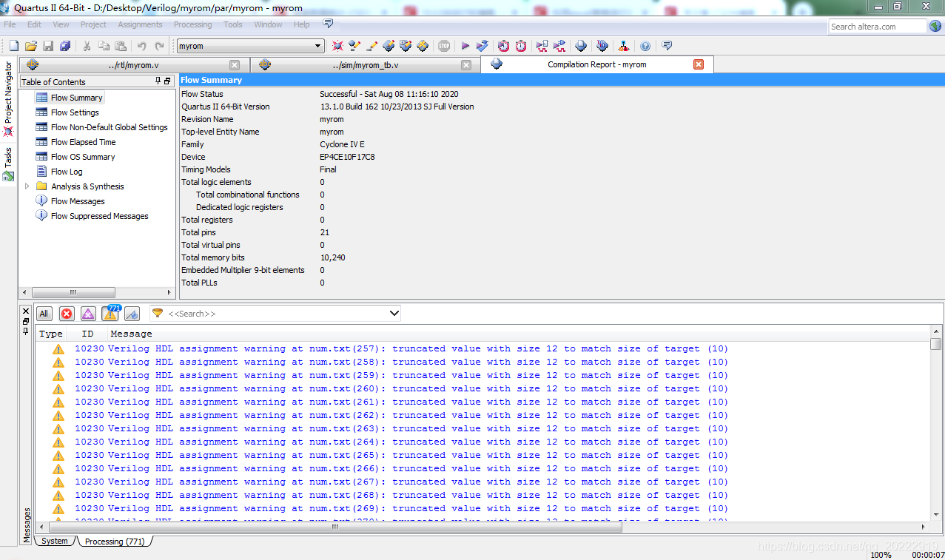Open the message Search dropdown
Screen dimensions: 945x560
(393, 313)
